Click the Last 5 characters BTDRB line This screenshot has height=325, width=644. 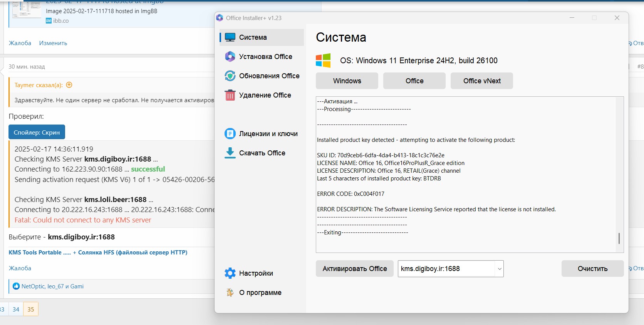379,178
